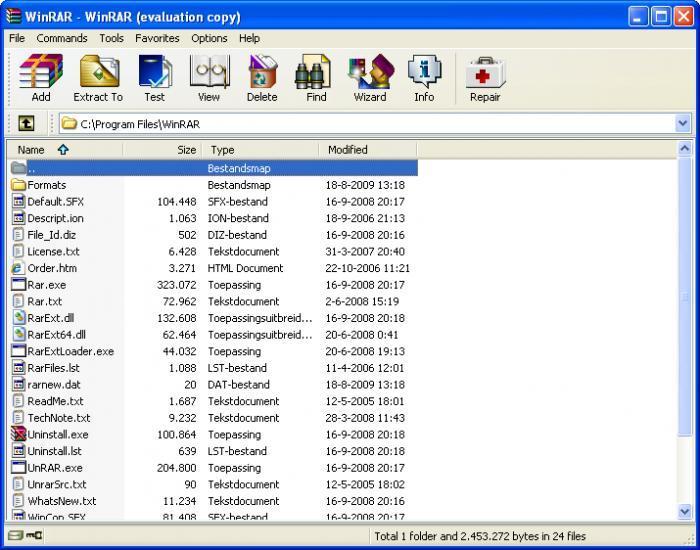
Task: Show archive Info via toolbar icon
Action: point(424,78)
